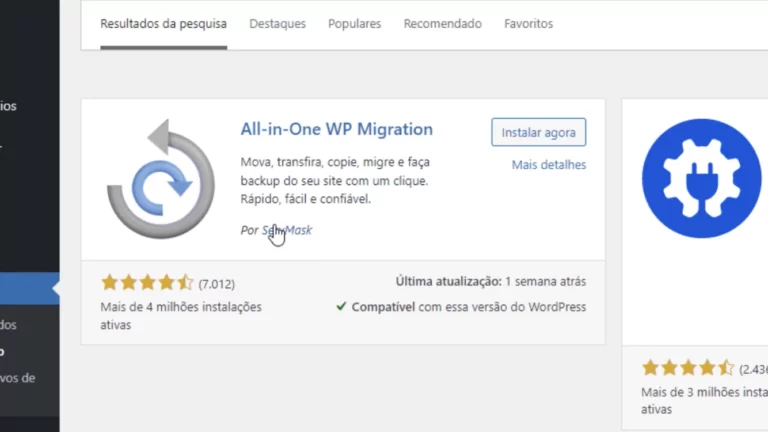Click 'Mais de 3 milhões' installations text
This screenshot has height=432, width=768.
pyautogui.click(x=704, y=401)
